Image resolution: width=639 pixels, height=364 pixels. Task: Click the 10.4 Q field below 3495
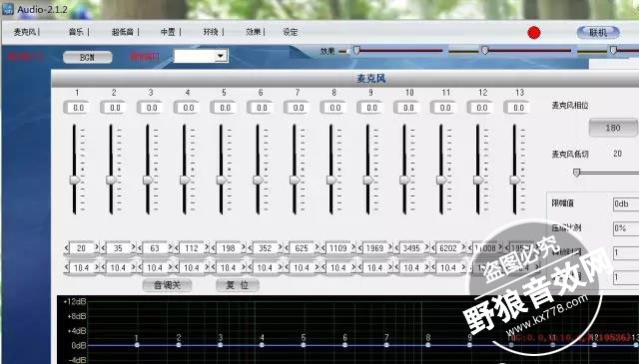411,267
